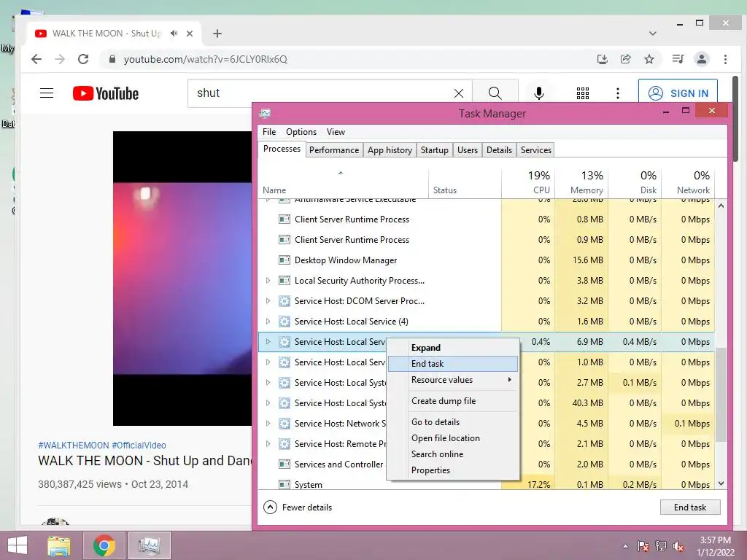
Task: Select Search online in context menu
Action: pyautogui.click(x=453, y=454)
